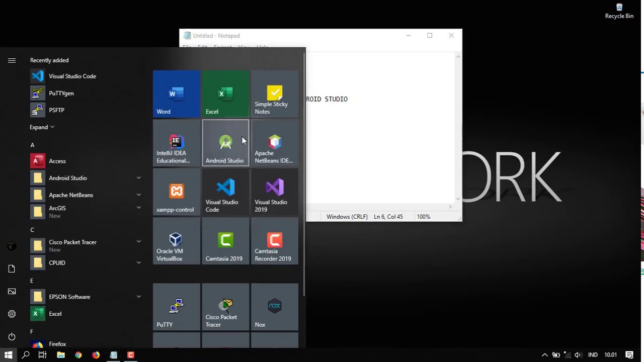Open Pictures from Start sidebar
This screenshot has width=644, height=362.
[x=12, y=291]
